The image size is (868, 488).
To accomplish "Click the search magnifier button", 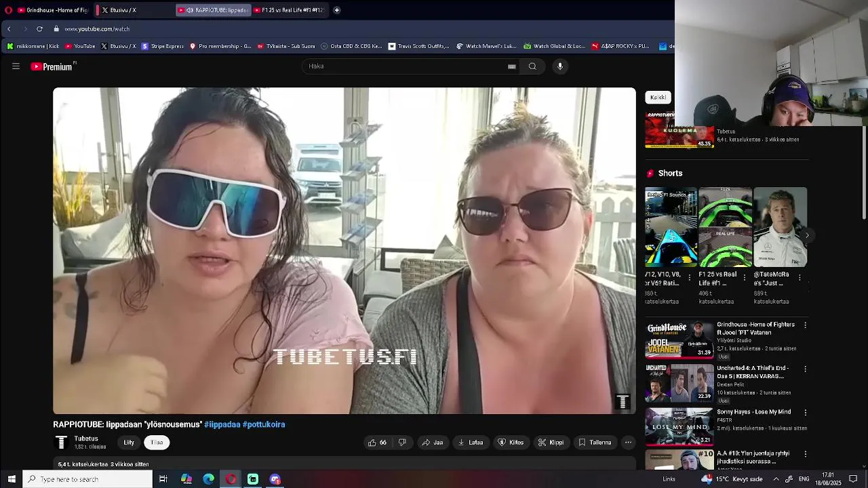I will [532, 66].
